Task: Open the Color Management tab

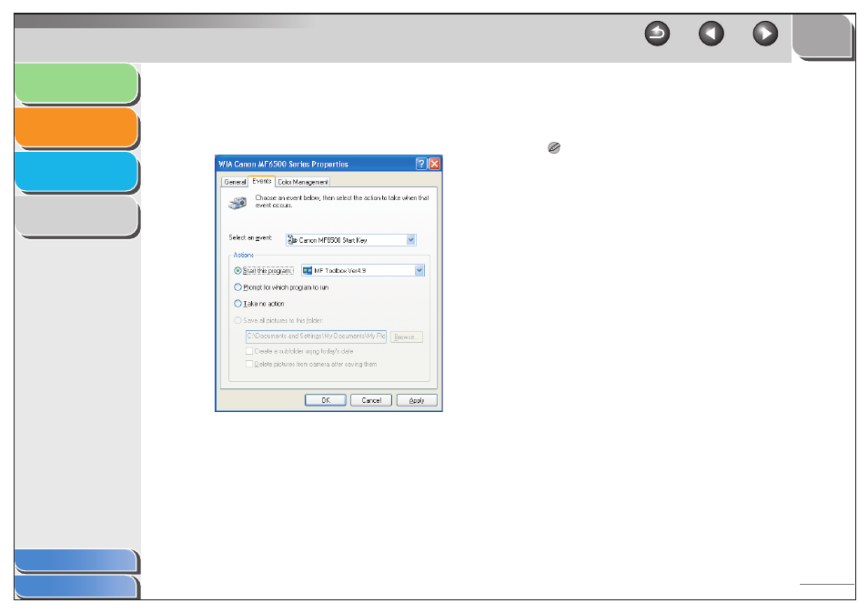Action: coord(303,182)
